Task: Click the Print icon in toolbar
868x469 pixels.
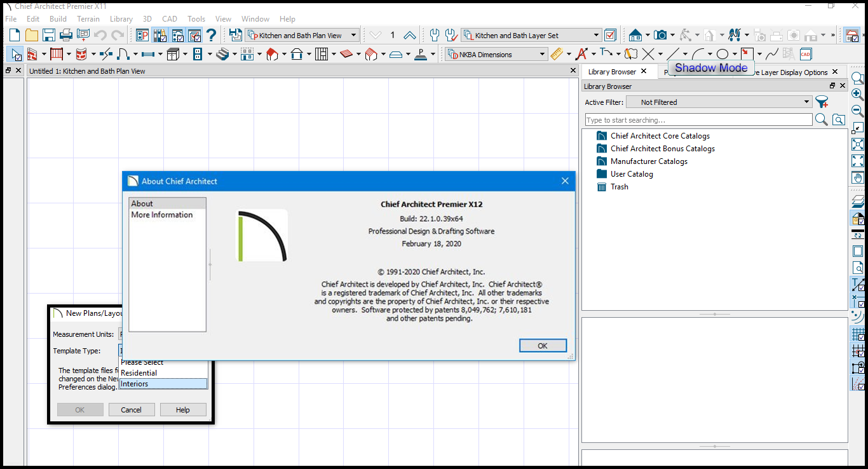Action: point(65,36)
